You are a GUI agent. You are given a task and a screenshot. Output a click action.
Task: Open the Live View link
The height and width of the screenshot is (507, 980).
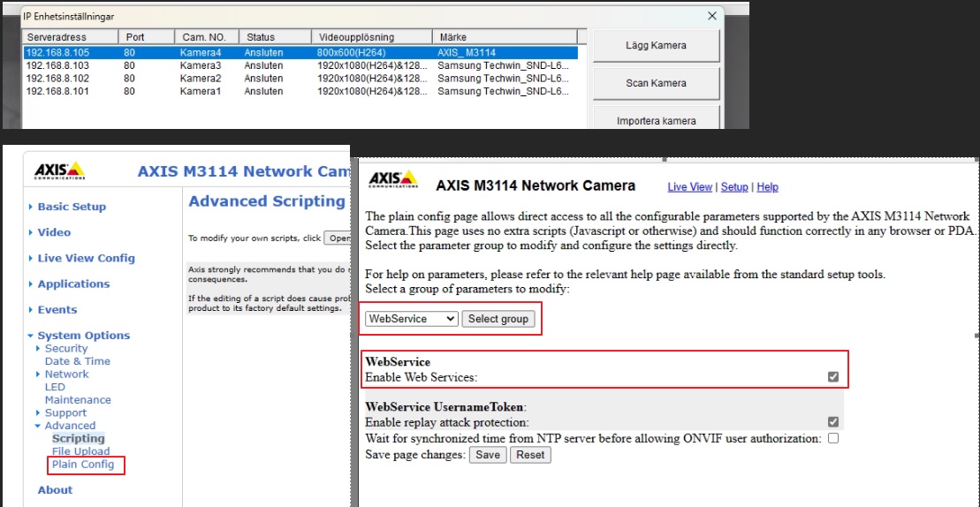point(690,186)
